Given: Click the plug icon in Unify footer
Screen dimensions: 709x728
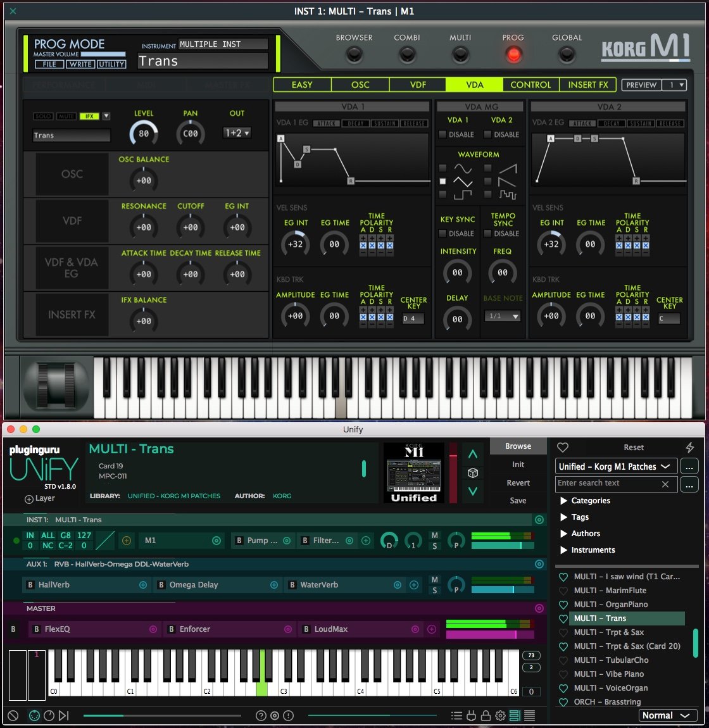Looking at the screenshot, I should click(x=471, y=715).
